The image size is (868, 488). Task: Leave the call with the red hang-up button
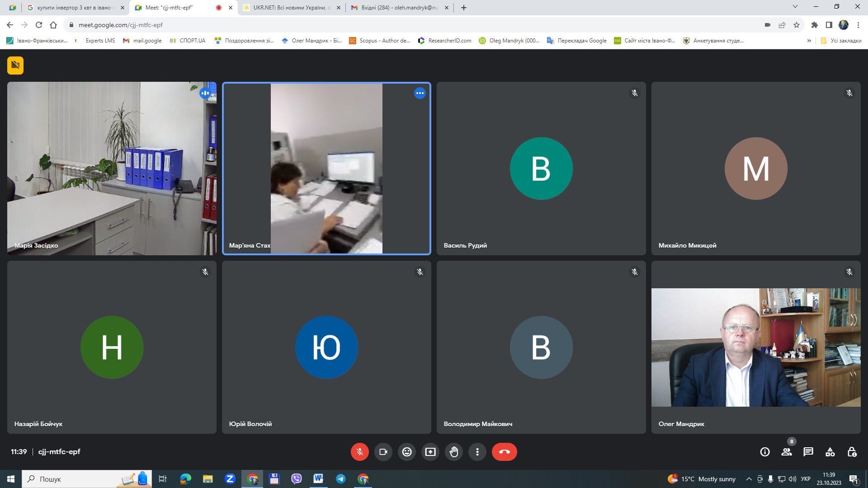(x=504, y=452)
